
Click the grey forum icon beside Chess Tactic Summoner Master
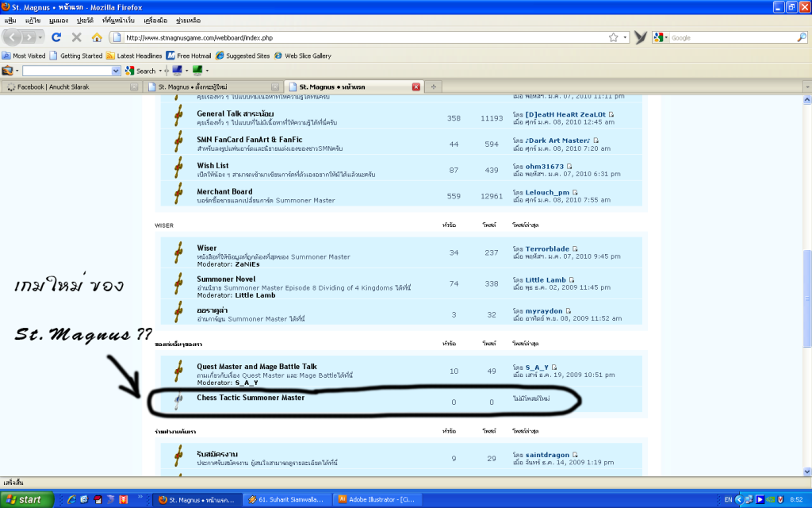coord(178,400)
